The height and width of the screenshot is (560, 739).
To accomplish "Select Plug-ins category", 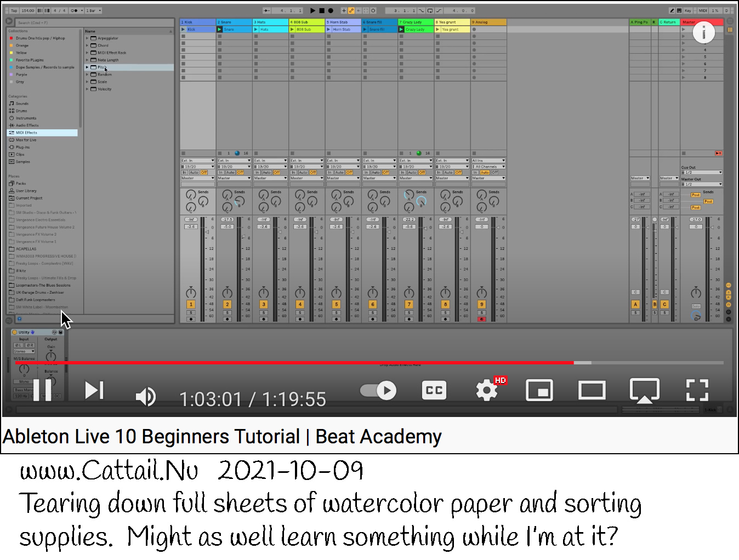I will (22, 147).
